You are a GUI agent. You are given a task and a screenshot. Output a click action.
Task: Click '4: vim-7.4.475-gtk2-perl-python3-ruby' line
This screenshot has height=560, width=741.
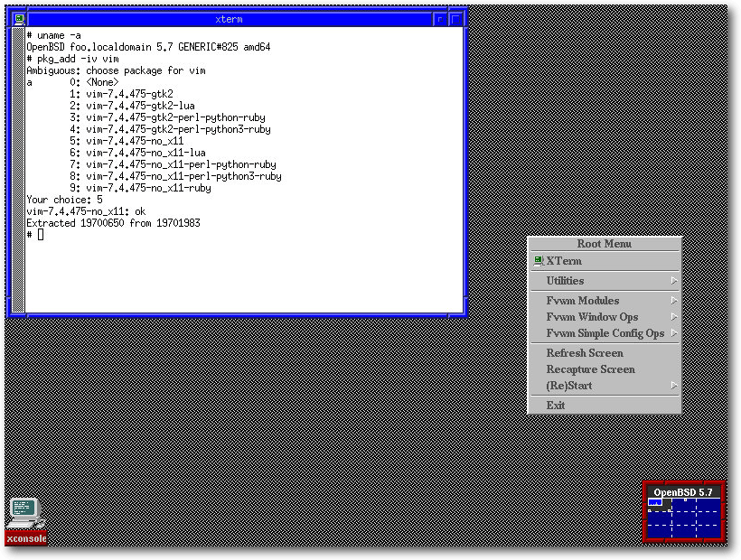click(170, 129)
